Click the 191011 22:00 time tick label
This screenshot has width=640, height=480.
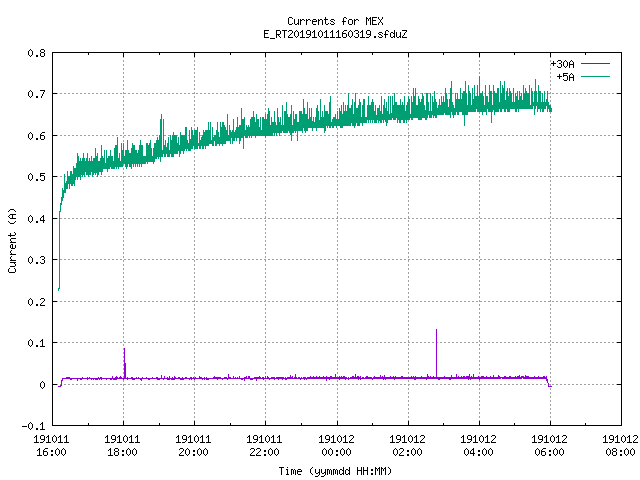pos(264,445)
